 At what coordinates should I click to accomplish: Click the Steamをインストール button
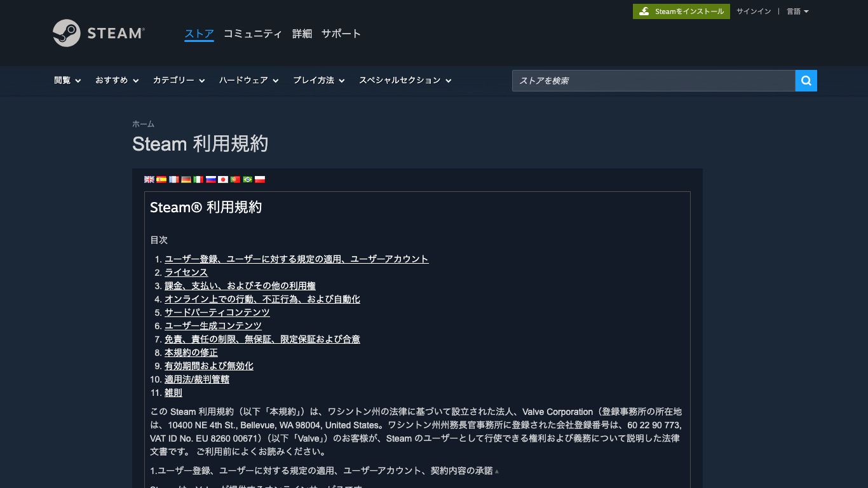coord(681,11)
